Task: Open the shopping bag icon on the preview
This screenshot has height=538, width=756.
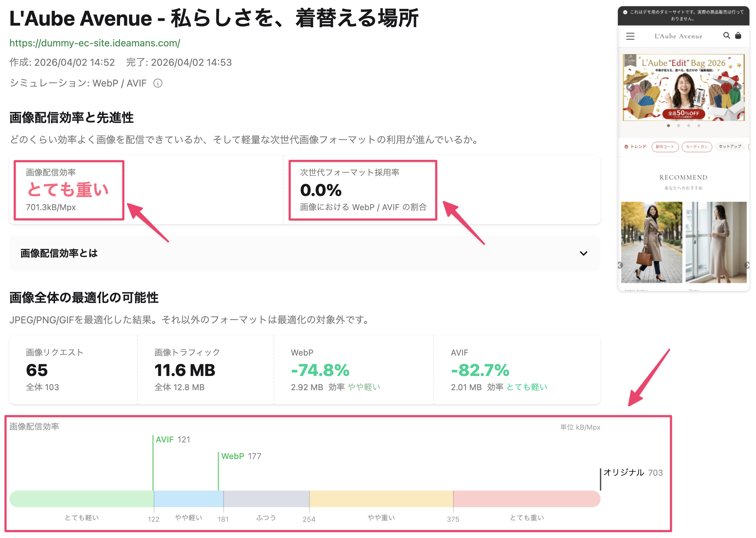Action: coord(738,36)
